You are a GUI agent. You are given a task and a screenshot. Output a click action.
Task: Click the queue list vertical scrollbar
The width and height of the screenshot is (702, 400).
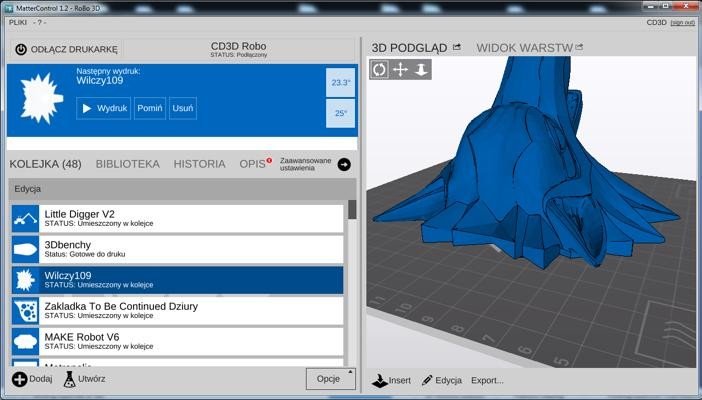[x=352, y=210]
